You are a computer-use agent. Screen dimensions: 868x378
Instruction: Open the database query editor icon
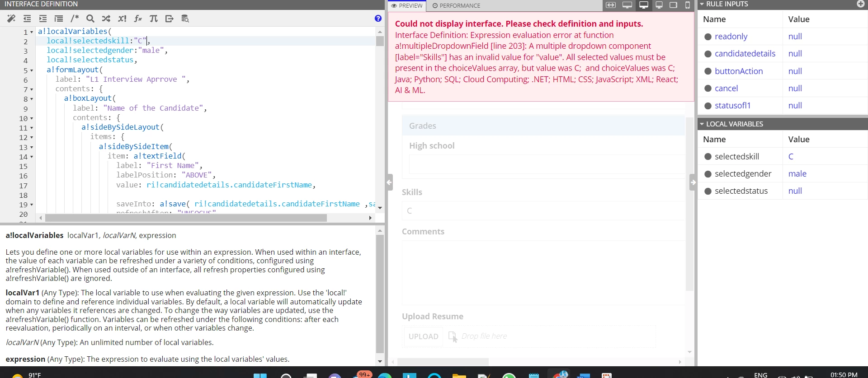coord(185,19)
